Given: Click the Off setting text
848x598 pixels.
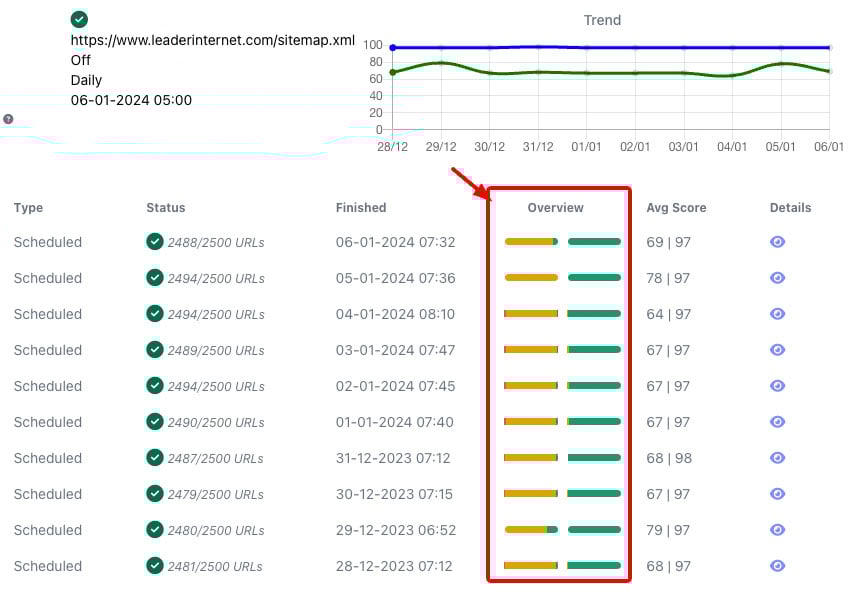Looking at the screenshot, I should tap(81, 60).
